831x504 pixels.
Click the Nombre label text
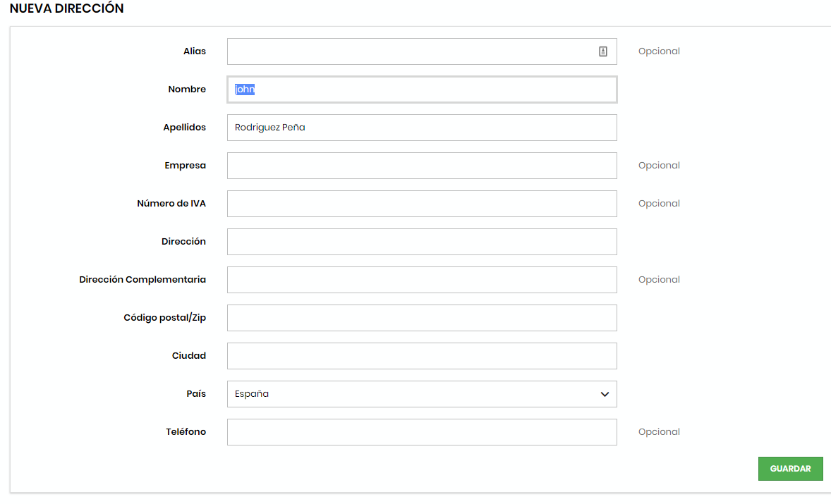(x=187, y=90)
